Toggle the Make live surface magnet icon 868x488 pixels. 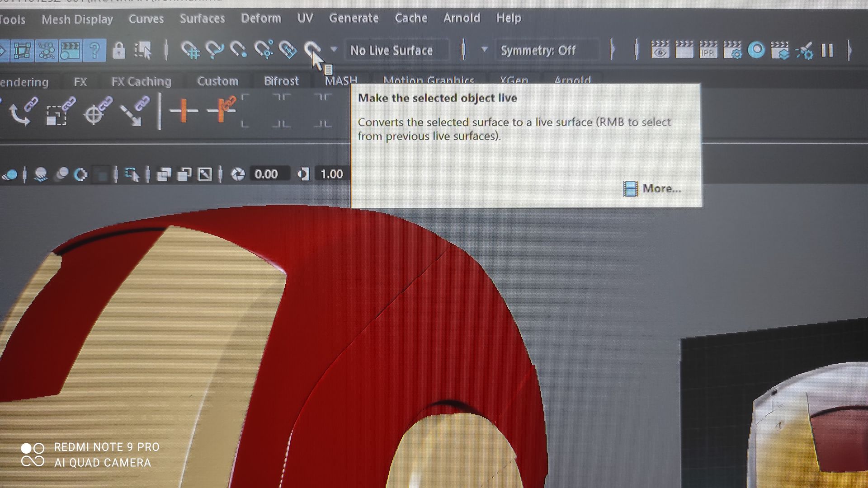click(x=311, y=49)
